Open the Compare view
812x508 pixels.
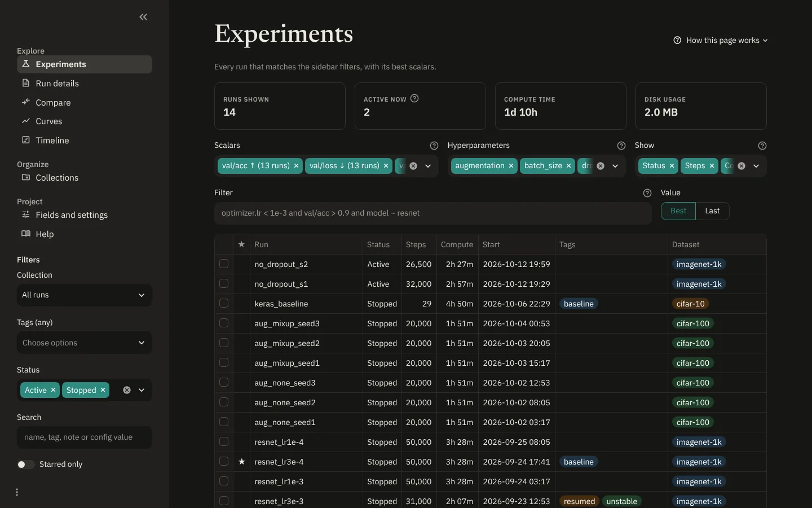tap(85, 103)
